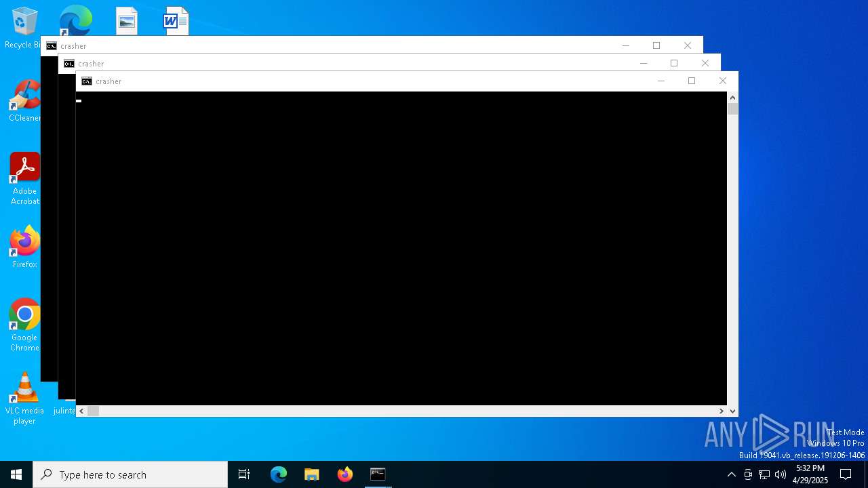Screen dimensions: 868x488
Task: Click the front crasher window title text
Action: pyautogui.click(x=108, y=81)
